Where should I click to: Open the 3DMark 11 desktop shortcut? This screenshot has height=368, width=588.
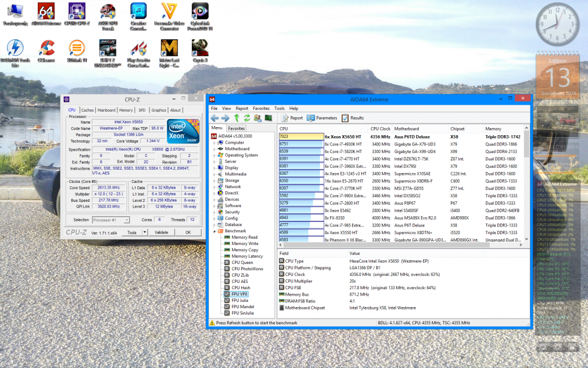pos(77,51)
